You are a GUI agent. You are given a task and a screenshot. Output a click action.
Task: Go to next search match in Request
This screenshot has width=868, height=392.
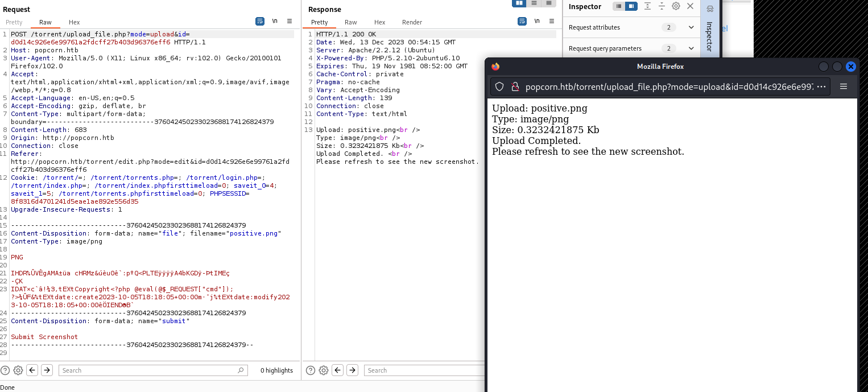pos(47,370)
